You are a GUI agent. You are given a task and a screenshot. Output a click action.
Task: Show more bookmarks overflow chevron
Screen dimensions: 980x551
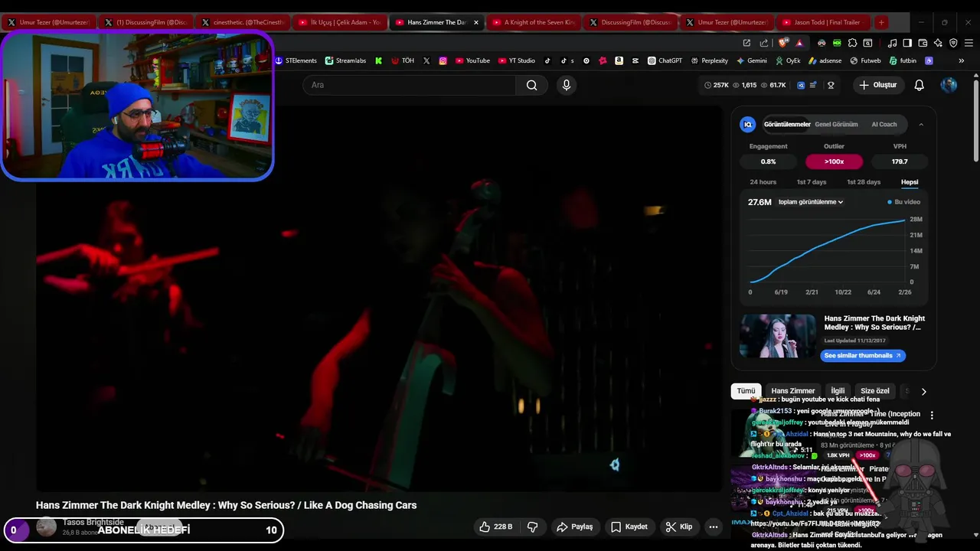pos(962,60)
